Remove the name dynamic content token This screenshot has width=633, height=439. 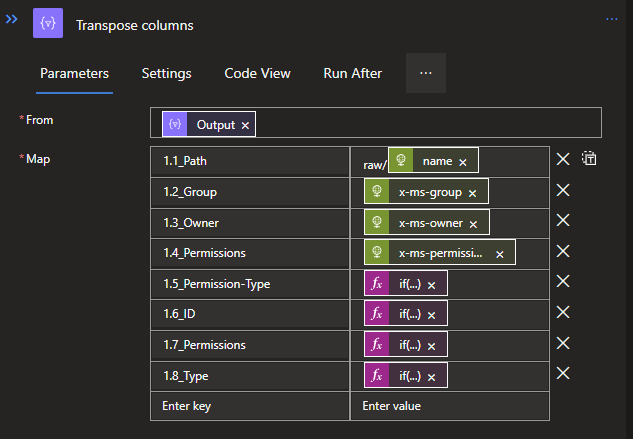click(x=465, y=161)
